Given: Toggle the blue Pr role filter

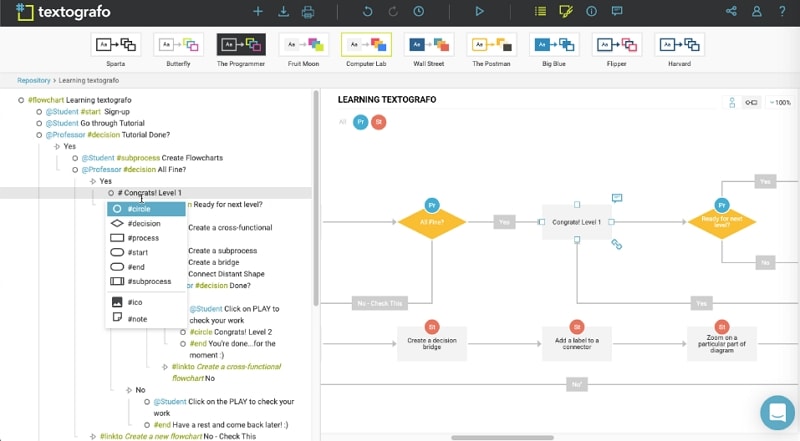Looking at the screenshot, I should click(361, 122).
